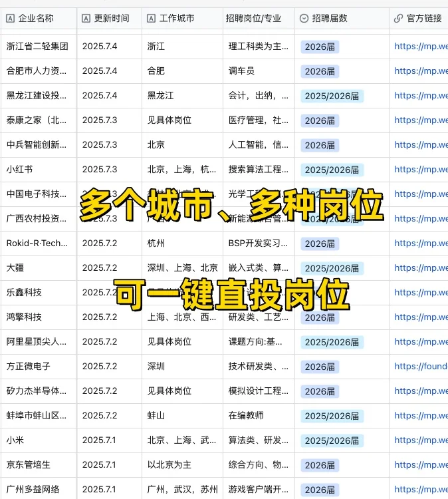Select the position cell BSP开发实习...
Screen dimensions: 448x499
258,243
